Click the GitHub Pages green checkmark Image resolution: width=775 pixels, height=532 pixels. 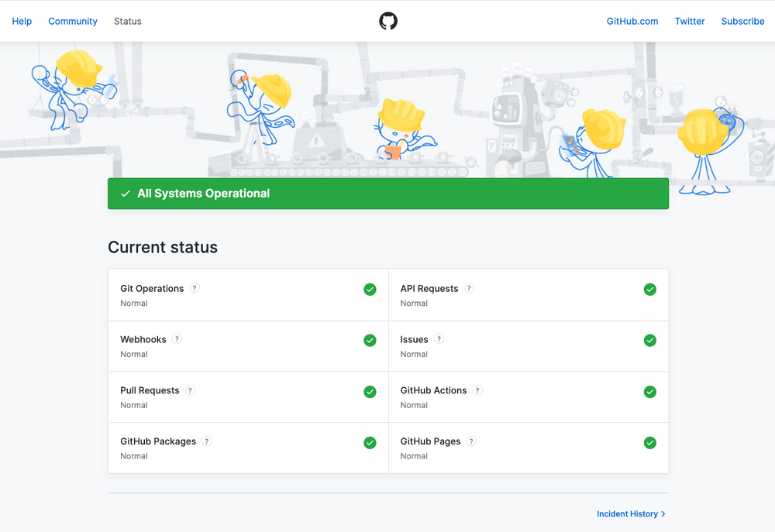click(650, 442)
